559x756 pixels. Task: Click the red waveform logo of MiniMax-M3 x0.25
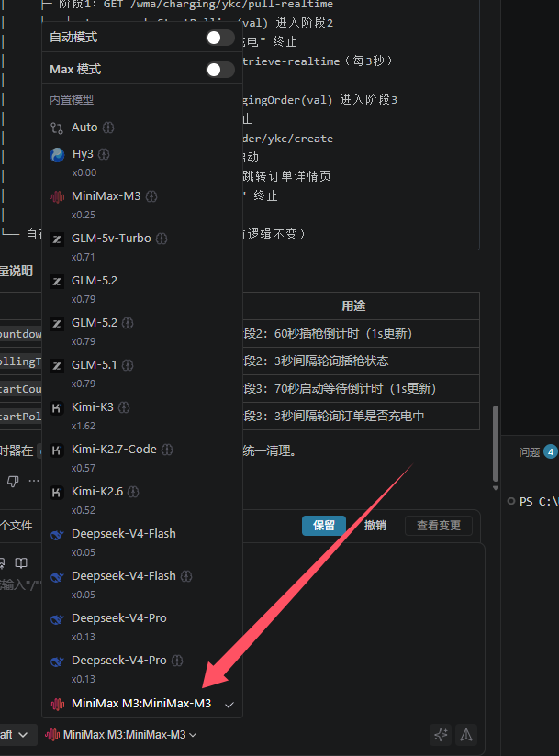pyautogui.click(x=57, y=196)
